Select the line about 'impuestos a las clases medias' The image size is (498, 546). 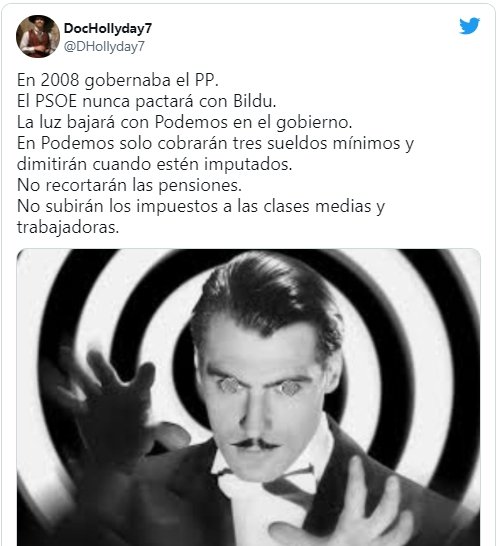(201, 206)
